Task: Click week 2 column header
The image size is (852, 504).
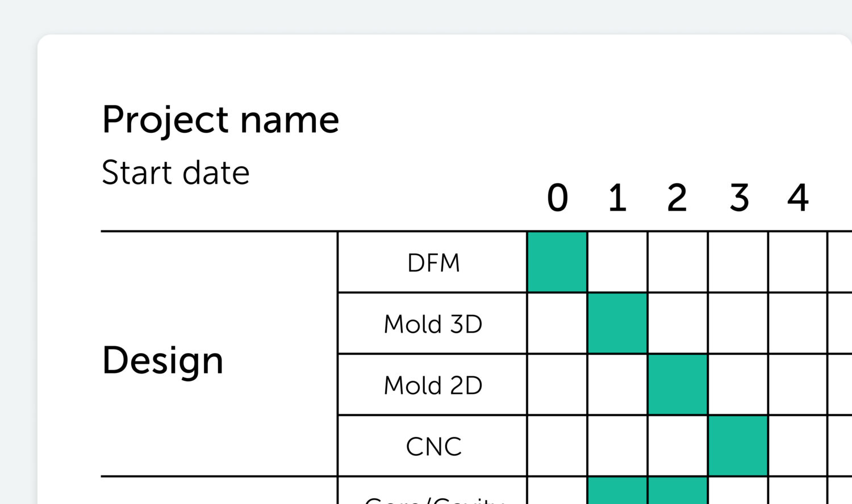Action: (677, 198)
